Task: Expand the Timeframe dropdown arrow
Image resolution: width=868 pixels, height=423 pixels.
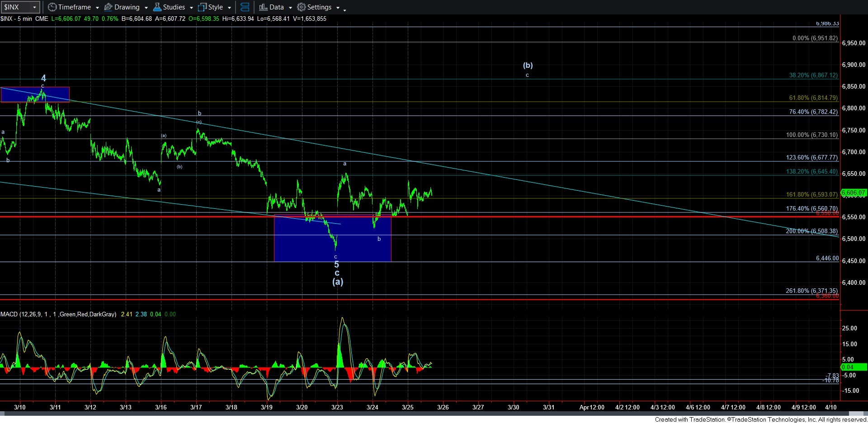Action: pos(97,8)
